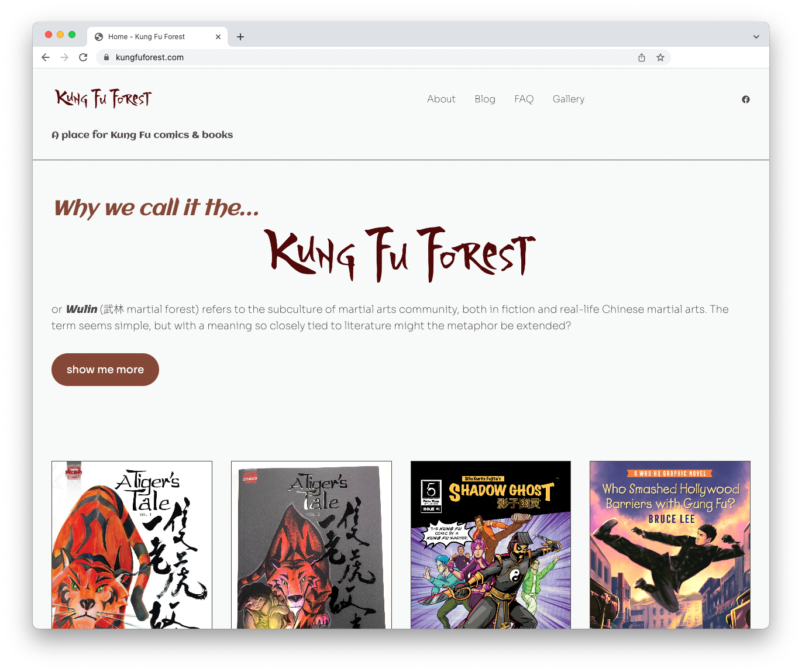
Task: Open the Blog menu item
Action: pyautogui.click(x=485, y=99)
